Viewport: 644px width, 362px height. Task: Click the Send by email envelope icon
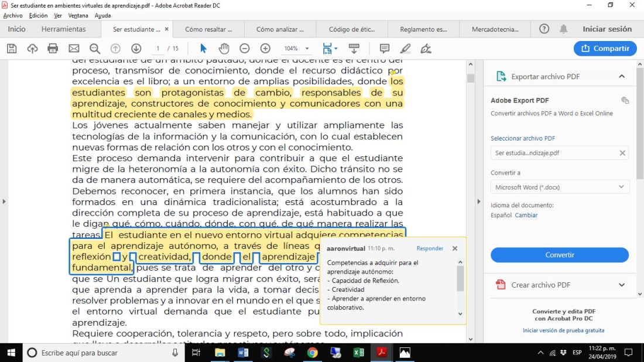74,49
